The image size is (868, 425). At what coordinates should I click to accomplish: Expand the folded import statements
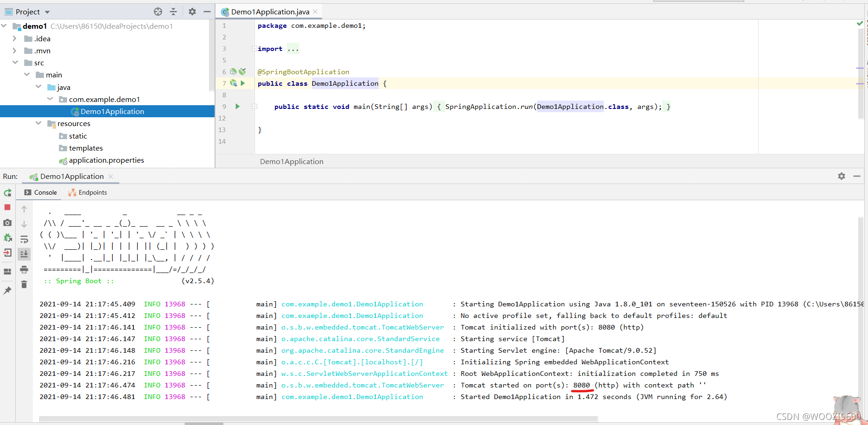tap(254, 49)
